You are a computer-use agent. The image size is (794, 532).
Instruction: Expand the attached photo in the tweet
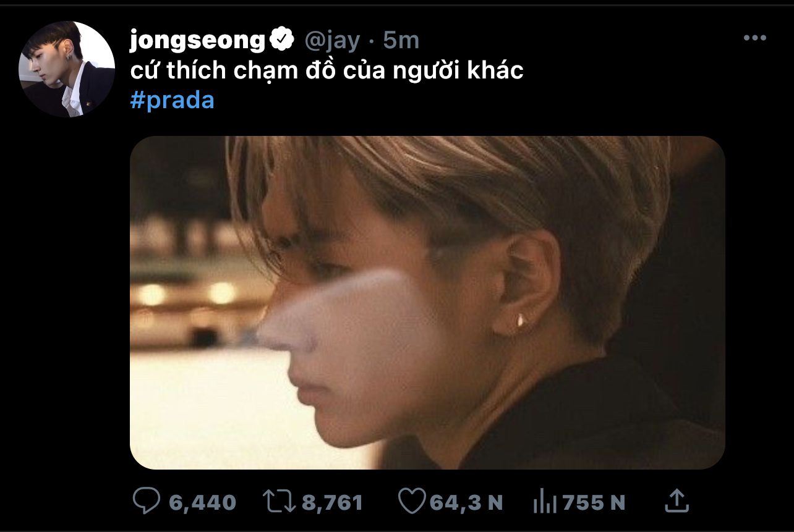coord(427,302)
